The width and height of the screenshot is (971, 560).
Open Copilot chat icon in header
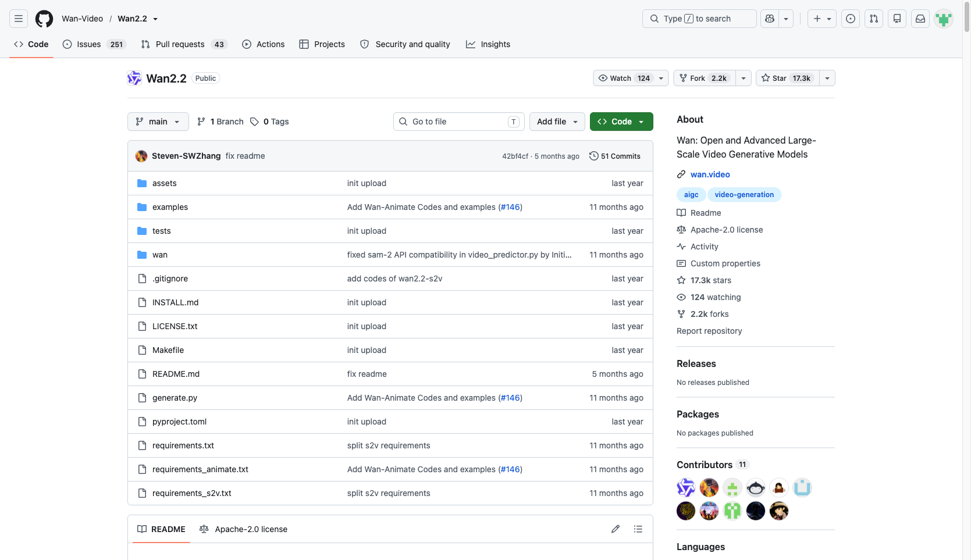[x=770, y=19]
